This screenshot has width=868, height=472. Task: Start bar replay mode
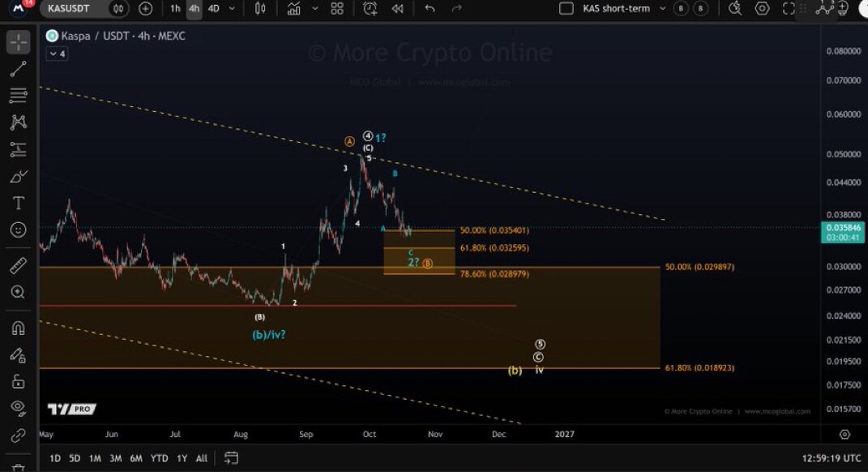tap(397, 8)
